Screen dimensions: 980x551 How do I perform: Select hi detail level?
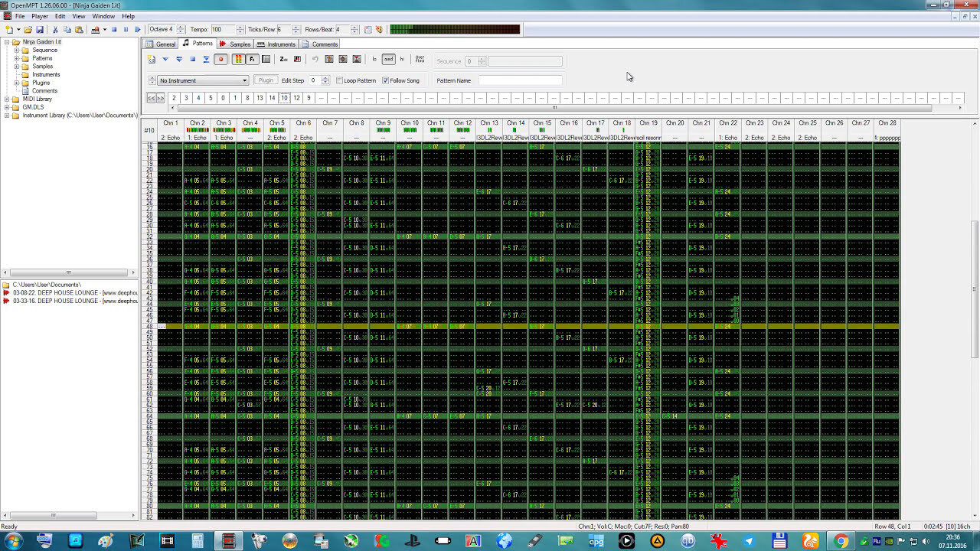pyautogui.click(x=402, y=59)
